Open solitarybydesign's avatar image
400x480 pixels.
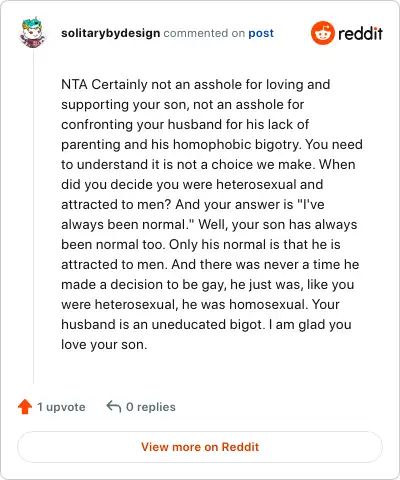click(x=32, y=33)
